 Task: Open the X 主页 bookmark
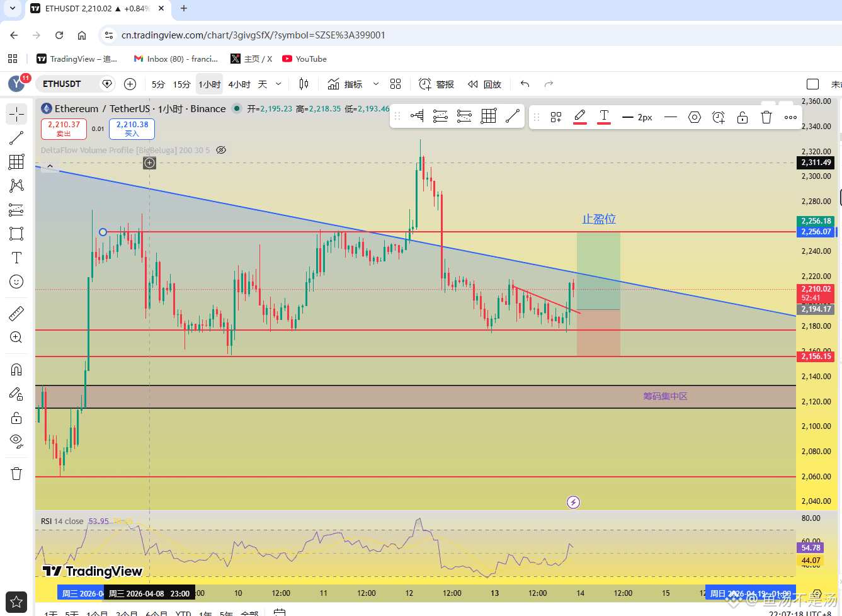251,59
